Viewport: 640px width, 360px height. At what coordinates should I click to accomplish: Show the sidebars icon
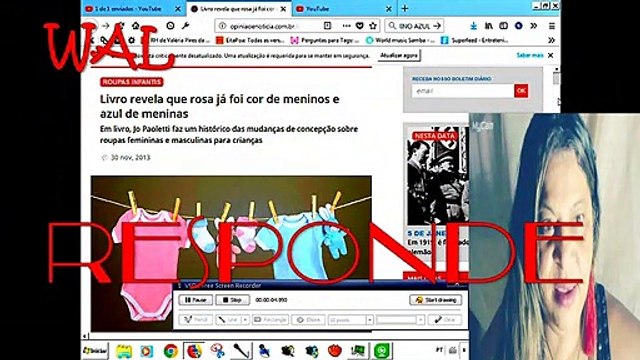504,26
